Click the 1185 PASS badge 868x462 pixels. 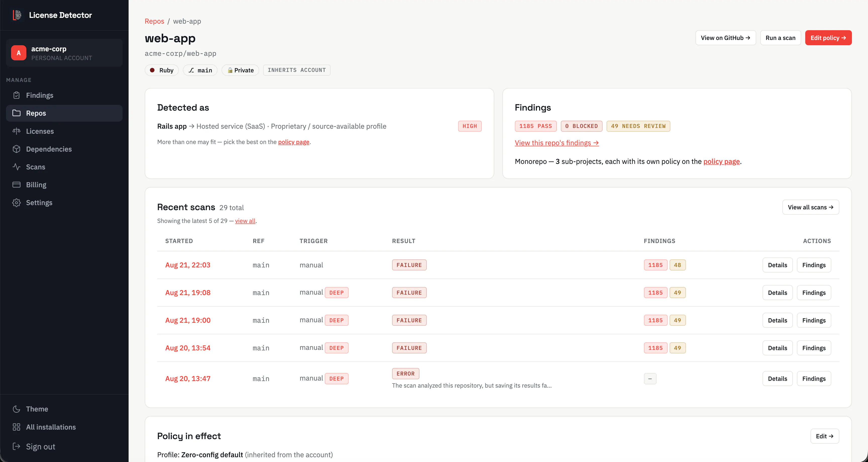click(535, 126)
